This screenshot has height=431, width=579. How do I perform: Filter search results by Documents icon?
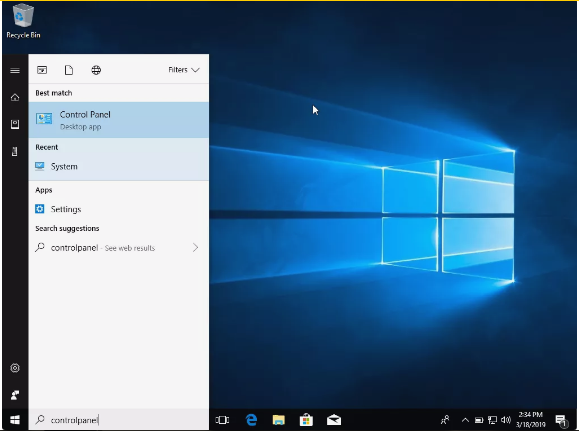69,70
